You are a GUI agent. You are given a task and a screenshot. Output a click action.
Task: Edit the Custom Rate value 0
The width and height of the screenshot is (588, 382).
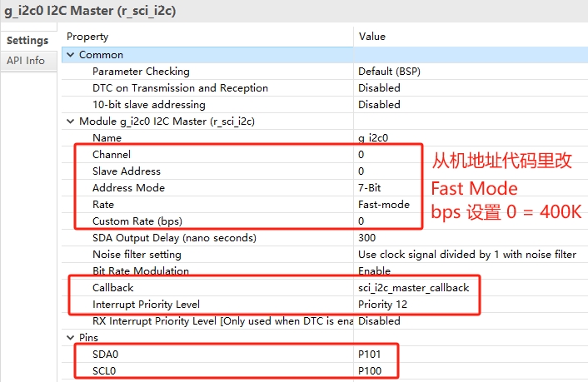click(361, 221)
